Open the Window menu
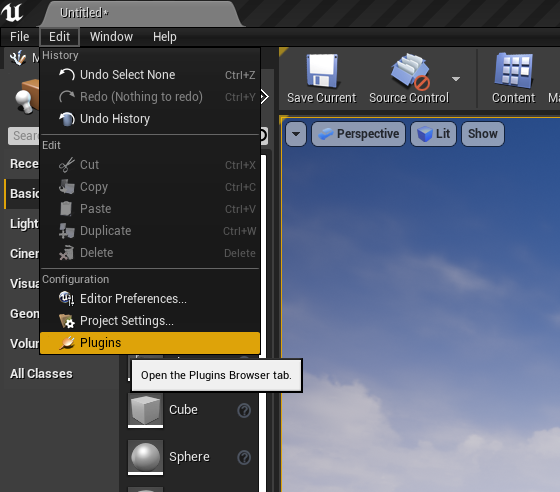Image resolution: width=560 pixels, height=492 pixels. [111, 37]
